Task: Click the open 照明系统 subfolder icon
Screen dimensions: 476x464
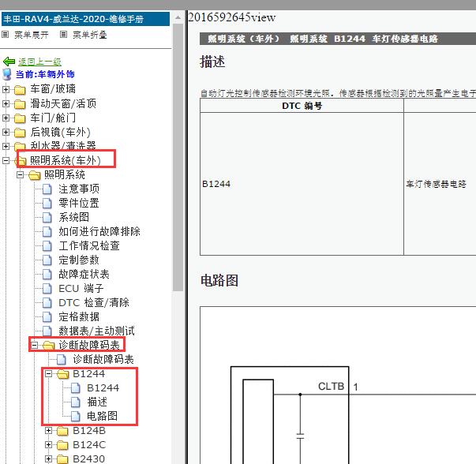Action: pos(34,175)
